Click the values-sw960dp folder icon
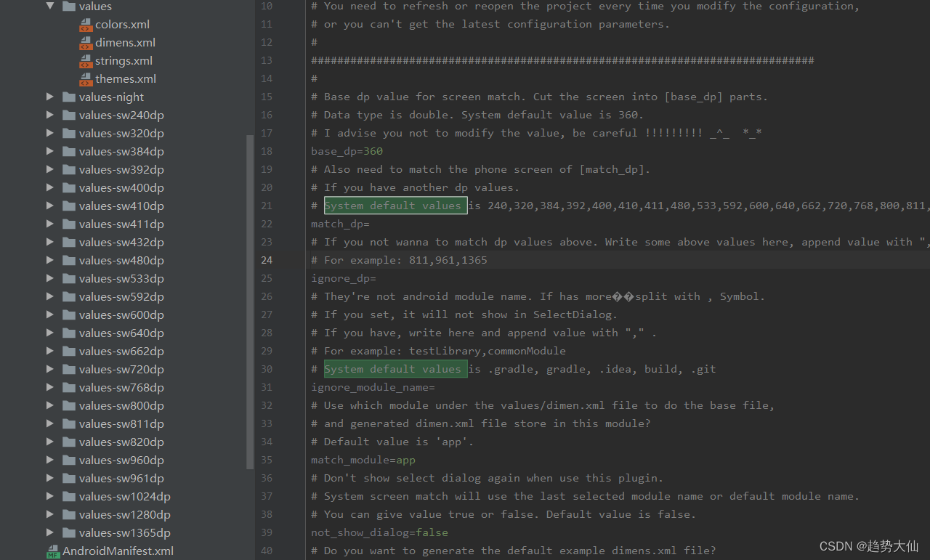Viewport: 930px width, 560px height. click(69, 460)
